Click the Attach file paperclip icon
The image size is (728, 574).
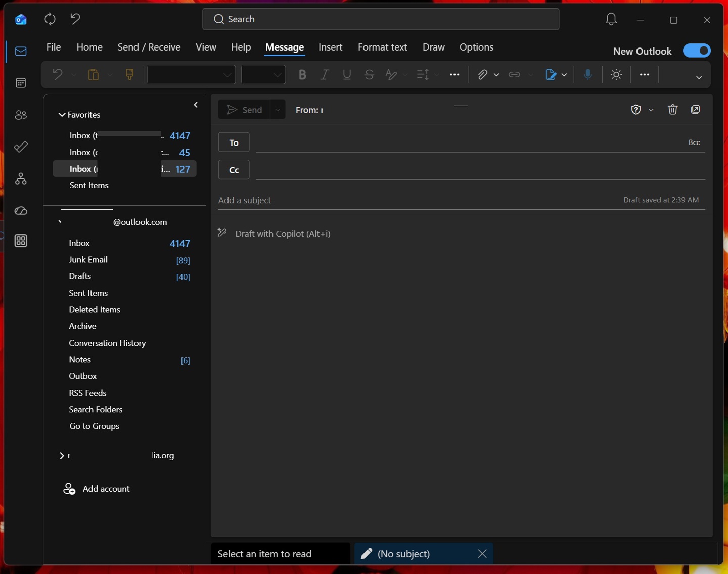pyautogui.click(x=483, y=75)
